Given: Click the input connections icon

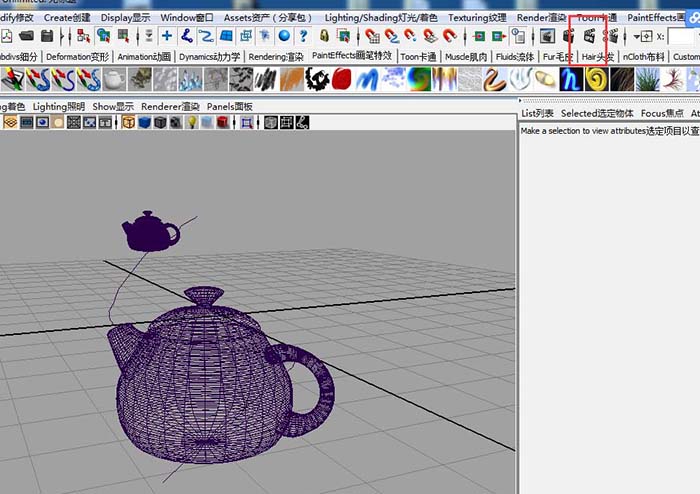Looking at the screenshot, I should click(479, 36).
